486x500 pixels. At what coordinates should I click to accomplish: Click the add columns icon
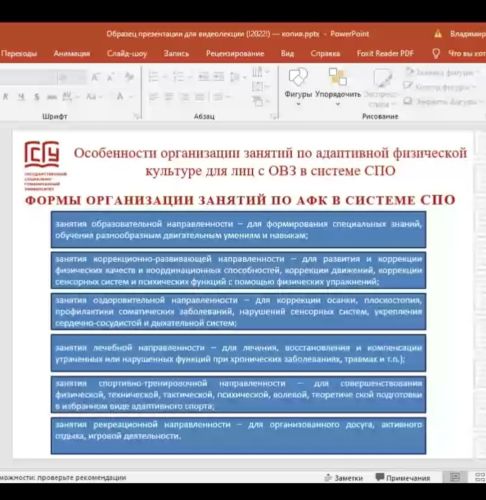point(218,97)
